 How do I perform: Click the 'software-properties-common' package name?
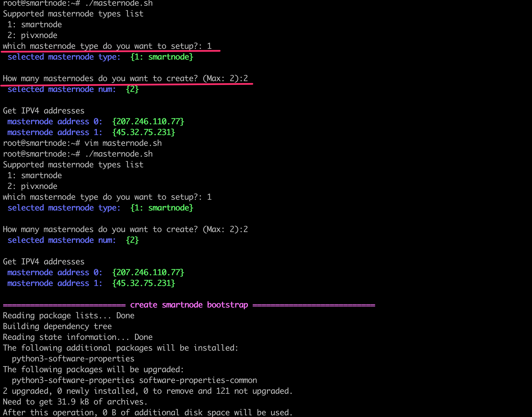coord(198,380)
